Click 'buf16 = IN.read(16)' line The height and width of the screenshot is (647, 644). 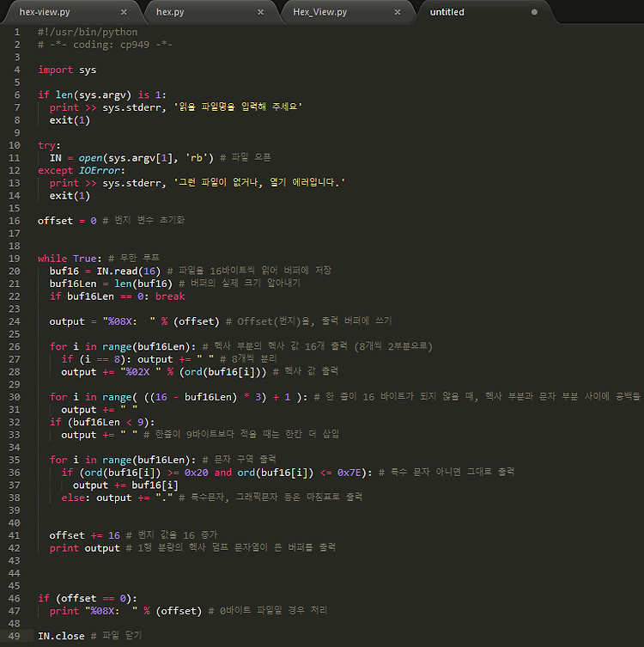105,272
